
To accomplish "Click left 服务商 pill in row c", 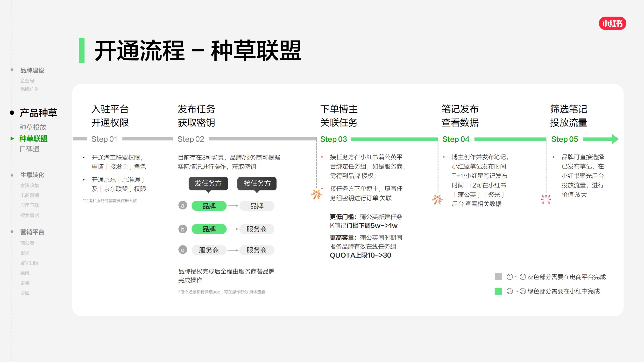I will (209, 250).
